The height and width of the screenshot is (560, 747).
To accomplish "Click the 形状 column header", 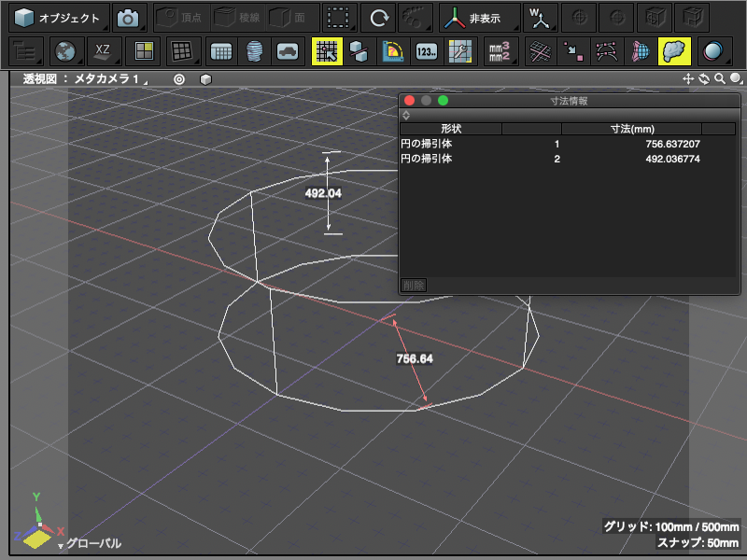I will 451,129.
